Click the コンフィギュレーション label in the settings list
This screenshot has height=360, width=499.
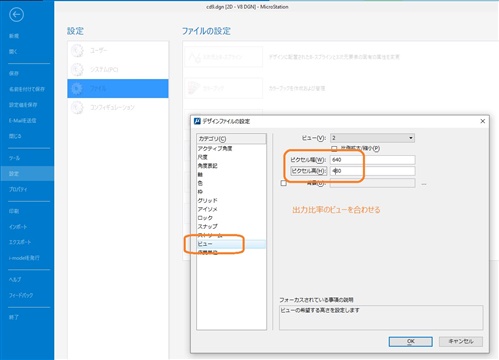click(x=112, y=107)
